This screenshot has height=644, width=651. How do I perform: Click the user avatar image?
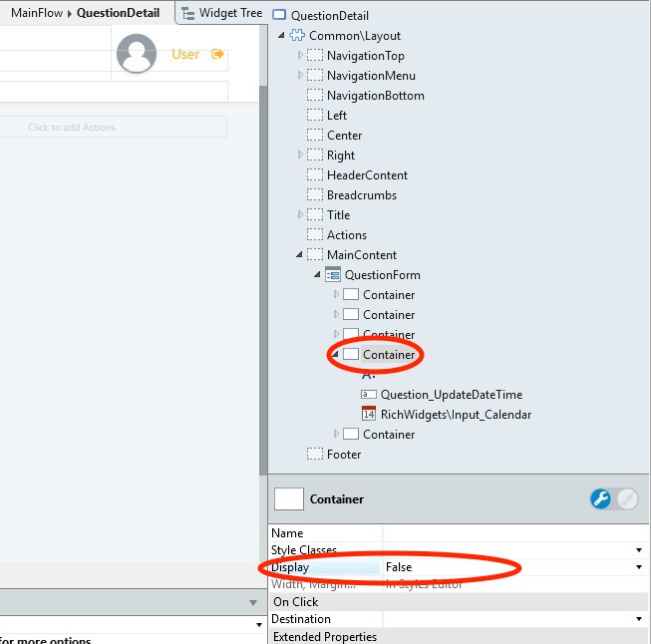tap(137, 54)
